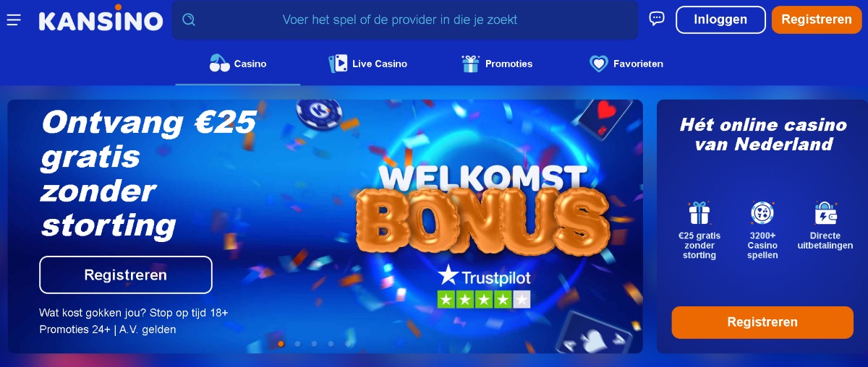This screenshot has width=868, height=367.
Task: Click the Inloggen button
Action: point(720,20)
